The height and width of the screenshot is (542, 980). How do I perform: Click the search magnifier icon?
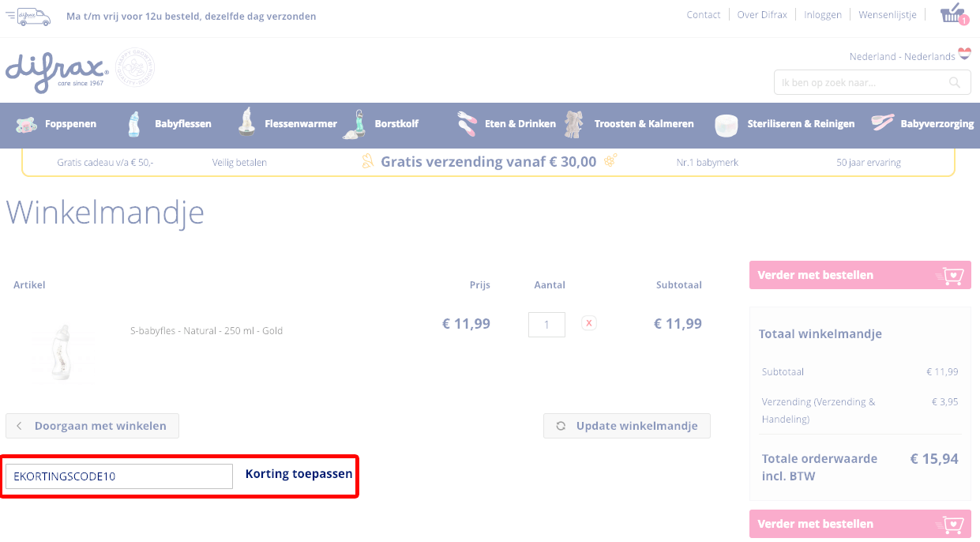[x=955, y=82]
